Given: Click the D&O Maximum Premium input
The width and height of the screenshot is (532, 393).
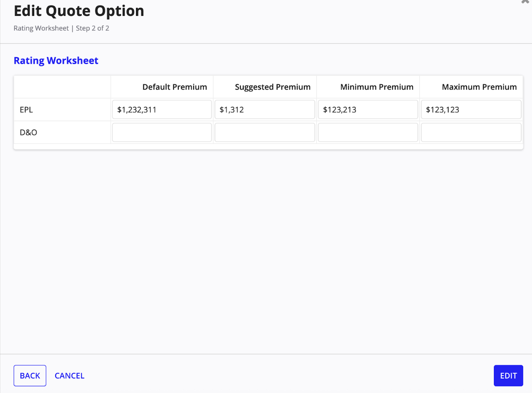Looking at the screenshot, I should [471, 132].
